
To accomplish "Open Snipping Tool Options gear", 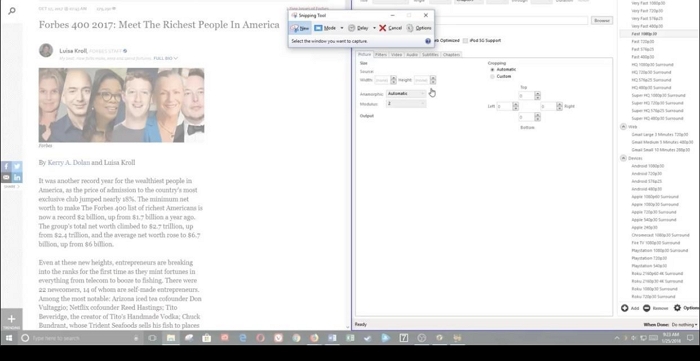I will pos(410,28).
